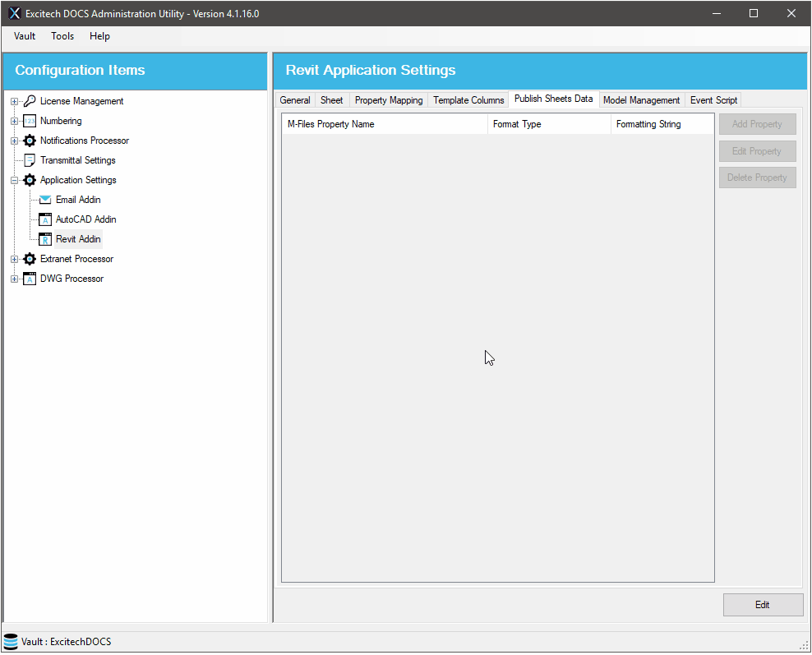Open the Tools menu

pyautogui.click(x=62, y=36)
